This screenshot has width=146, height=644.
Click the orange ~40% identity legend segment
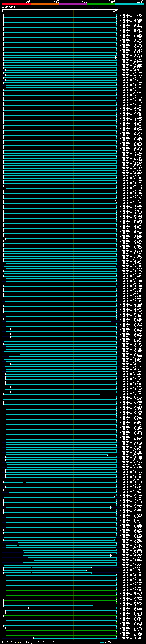coord(45,4)
